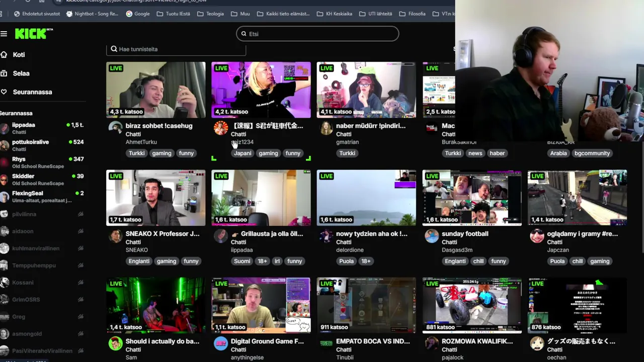Go to Seurannassa in the sidebar
Screen dimensions: 644x362
click(32, 92)
